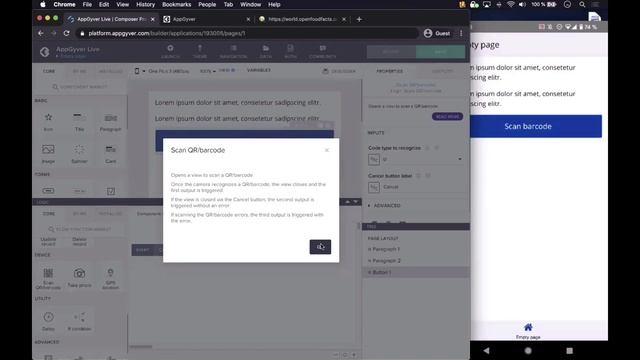Open the Theme icon in AppGyver top bar
640x360 pixels.
pyautogui.click(x=200, y=52)
